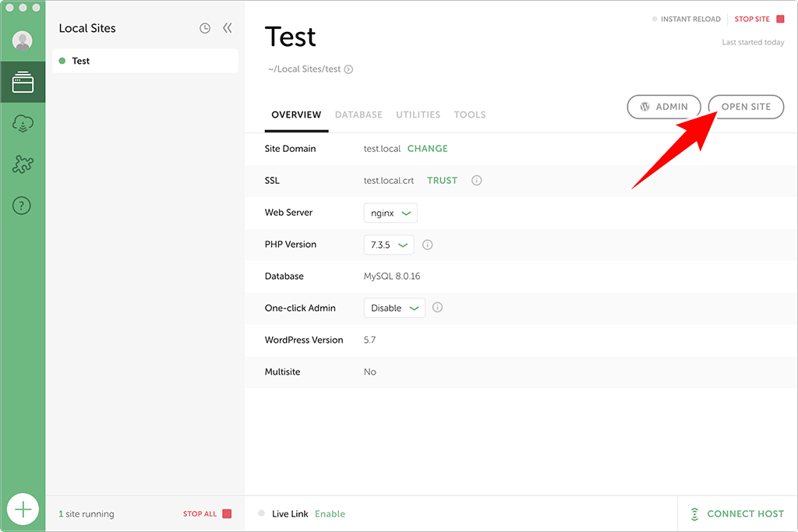Switch to the Database tab
The height and width of the screenshot is (532, 798).
[x=358, y=115]
